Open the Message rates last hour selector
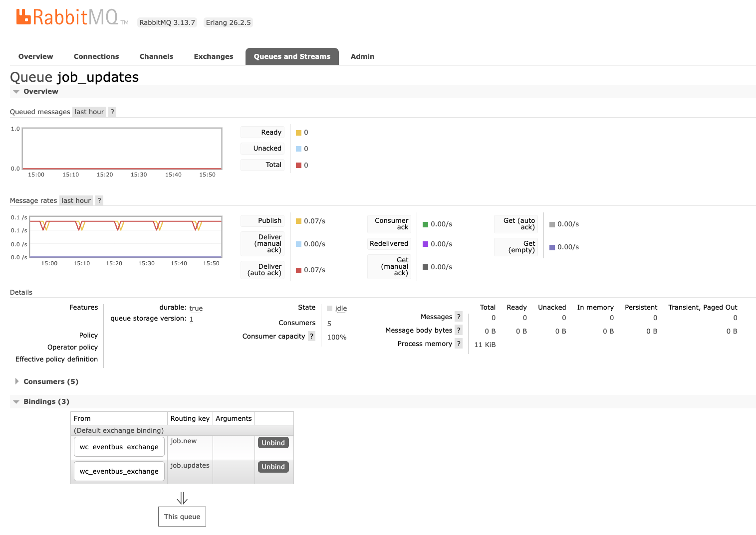Screen dimensions: 756x535 point(75,200)
